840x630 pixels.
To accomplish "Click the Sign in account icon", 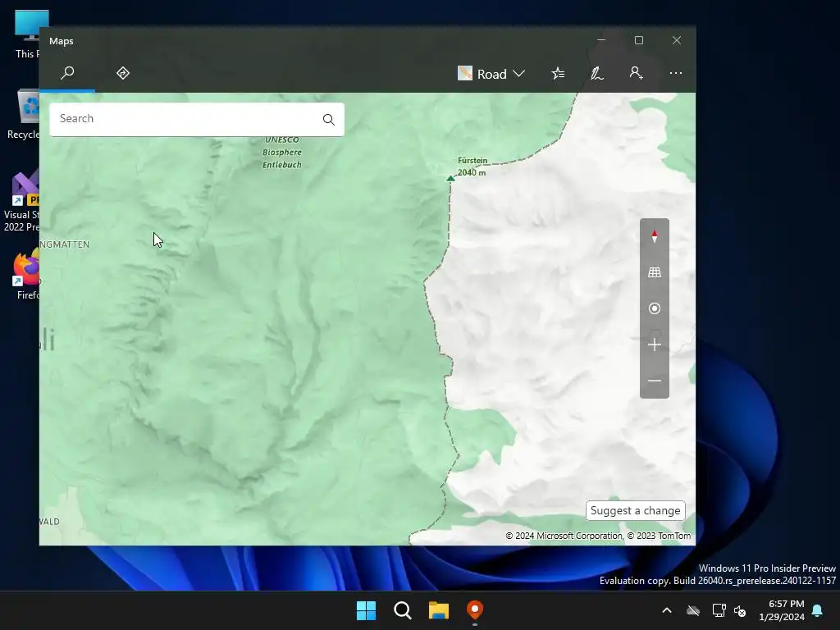I will point(636,73).
